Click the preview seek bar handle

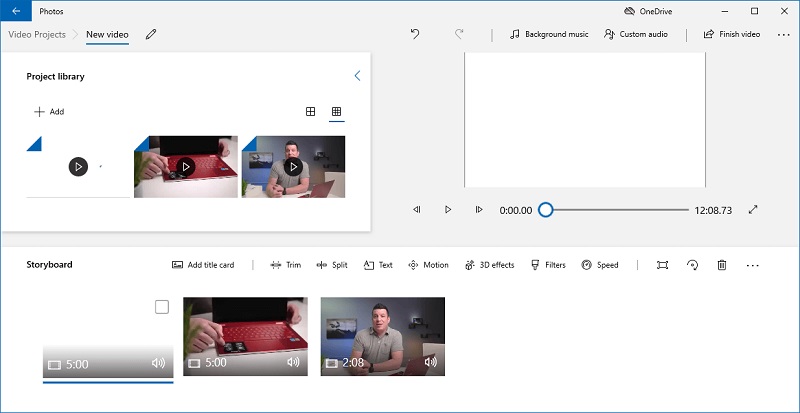[545, 210]
